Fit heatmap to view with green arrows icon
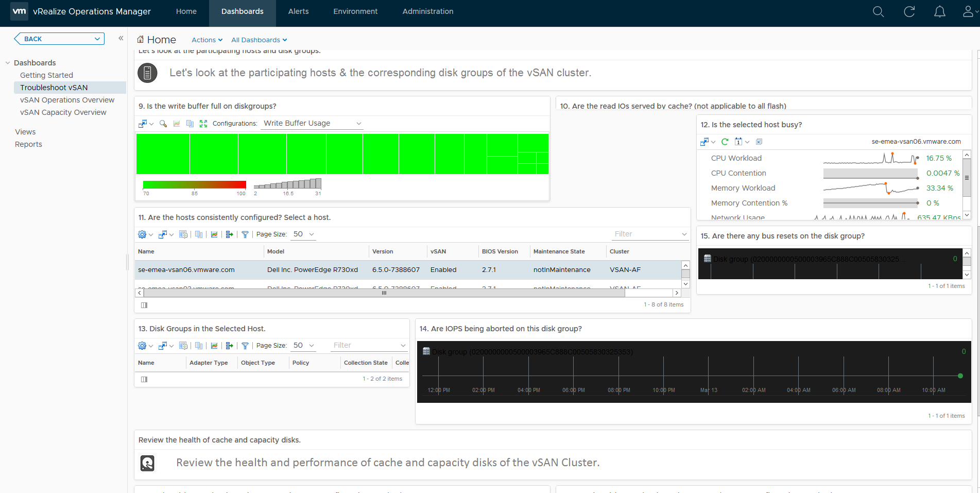 point(203,124)
